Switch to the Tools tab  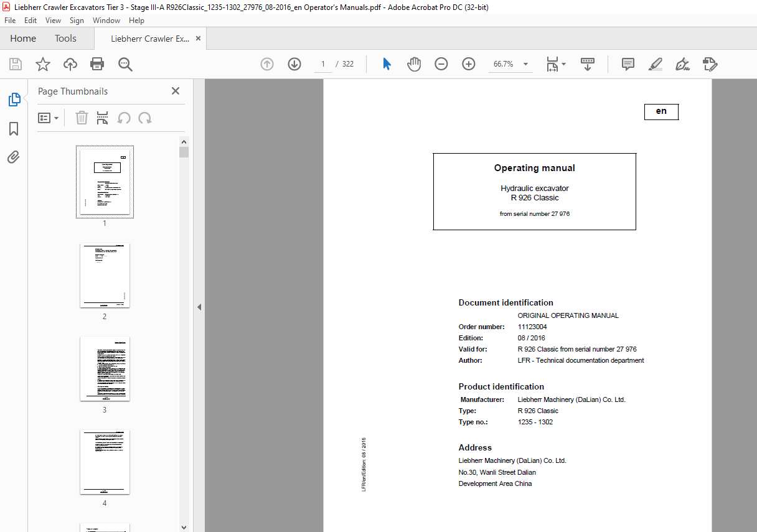(65, 39)
